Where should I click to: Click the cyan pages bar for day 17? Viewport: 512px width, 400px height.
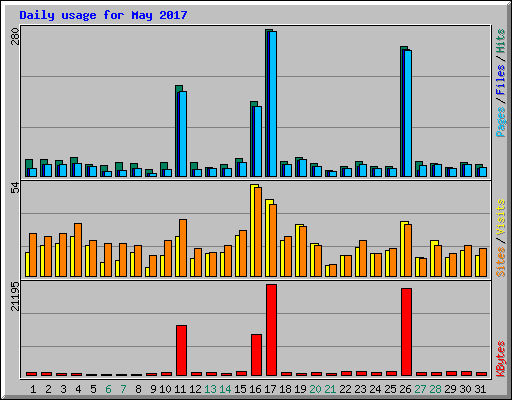pos(273,104)
